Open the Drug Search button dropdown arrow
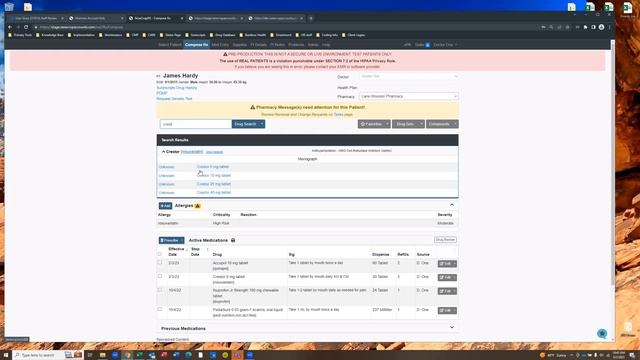The height and width of the screenshot is (360, 640). point(262,124)
